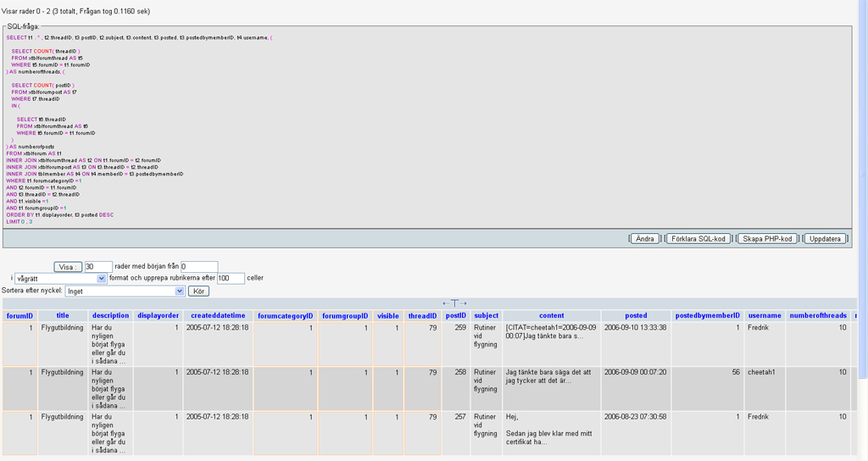The image size is (868, 461).
Task: Click the 'Visar rader 0 - 2' status text
Action: pyautogui.click(x=75, y=11)
